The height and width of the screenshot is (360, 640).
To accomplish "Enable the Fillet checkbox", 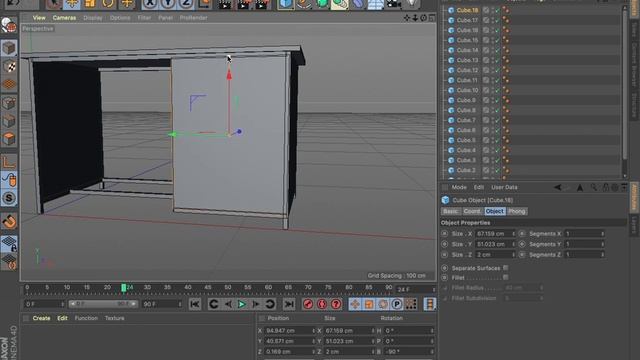I will point(506,278).
